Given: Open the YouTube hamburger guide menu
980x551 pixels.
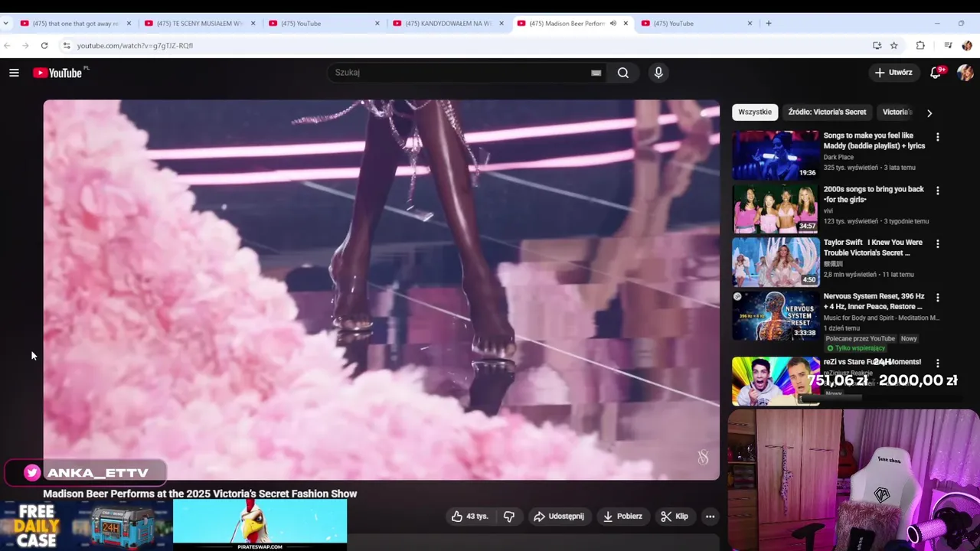Looking at the screenshot, I should click(x=14, y=73).
